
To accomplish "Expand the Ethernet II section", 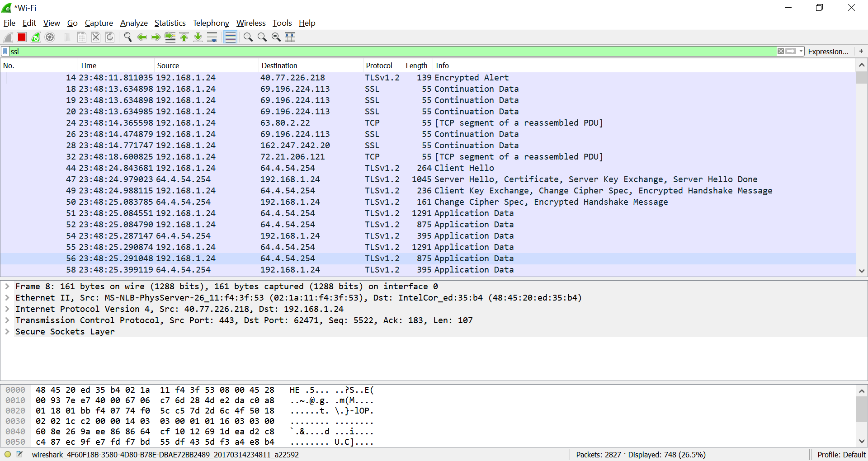I will click(x=7, y=298).
